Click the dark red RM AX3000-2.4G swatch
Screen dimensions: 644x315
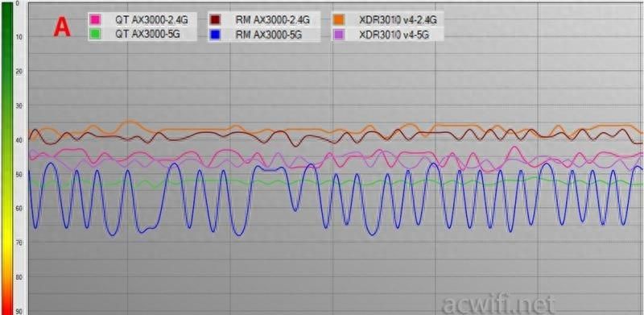tap(215, 19)
